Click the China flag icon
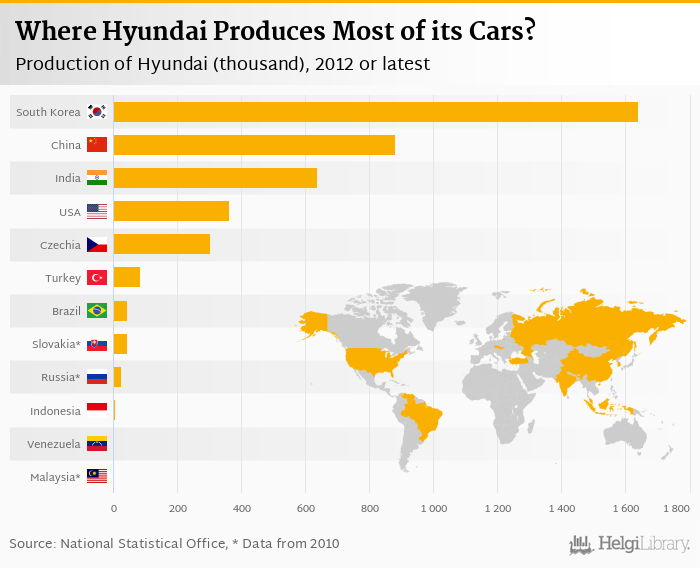This screenshot has height=568, width=700. (97, 145)
